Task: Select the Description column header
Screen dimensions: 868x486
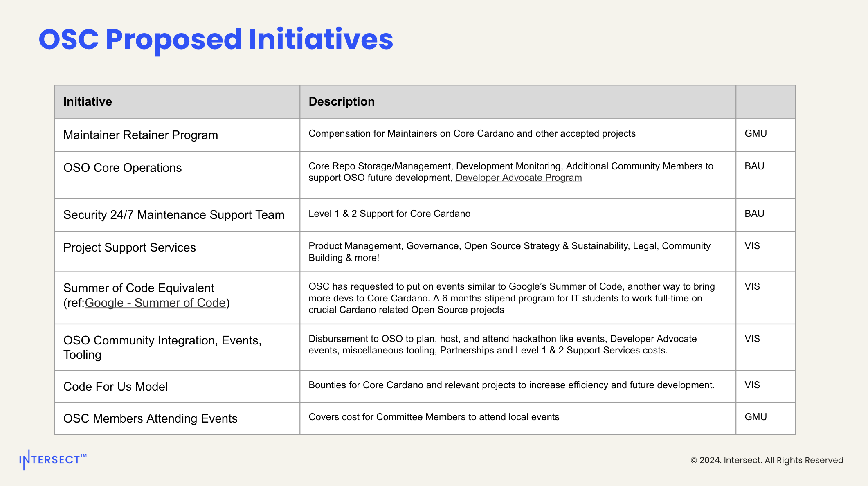Action: (x=342, y=102)
